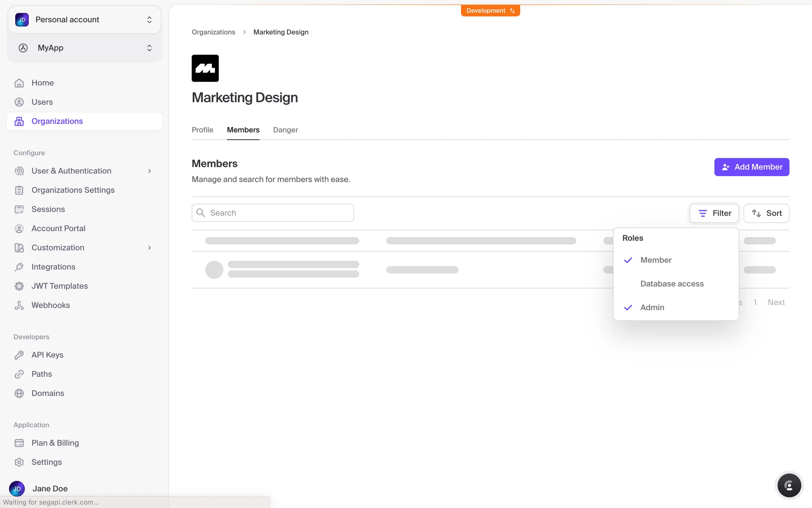The image size is (812, 508).
Task: Click the Webhooks sidebar icon
Action: click(19, 305)
